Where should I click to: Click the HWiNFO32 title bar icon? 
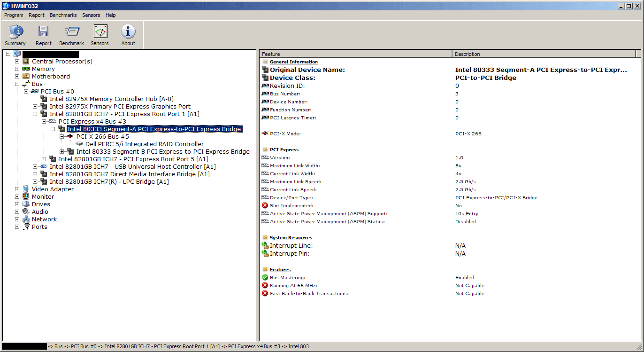[5, 6]
